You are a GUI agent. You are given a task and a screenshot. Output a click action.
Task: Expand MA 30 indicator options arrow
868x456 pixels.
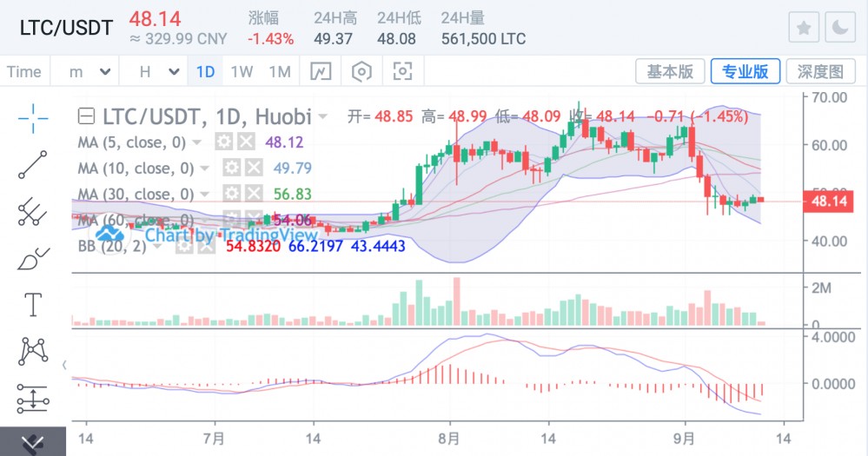point(204,195)
